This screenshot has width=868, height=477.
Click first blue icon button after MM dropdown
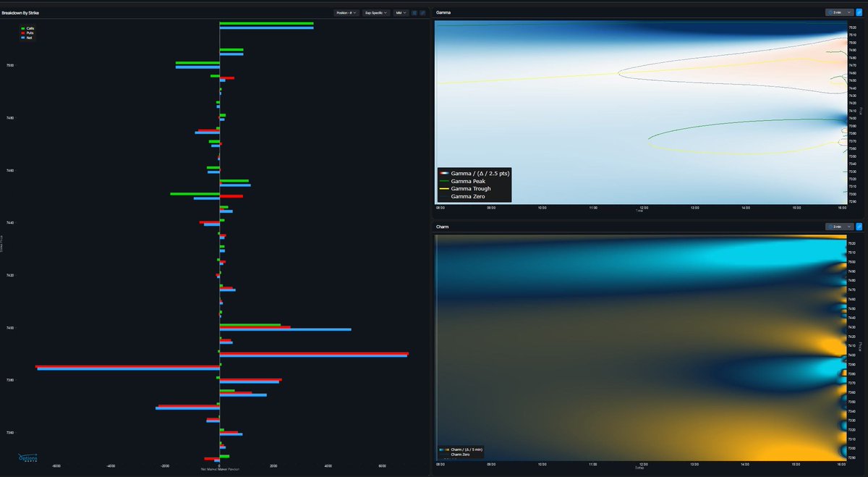[415, 13]
